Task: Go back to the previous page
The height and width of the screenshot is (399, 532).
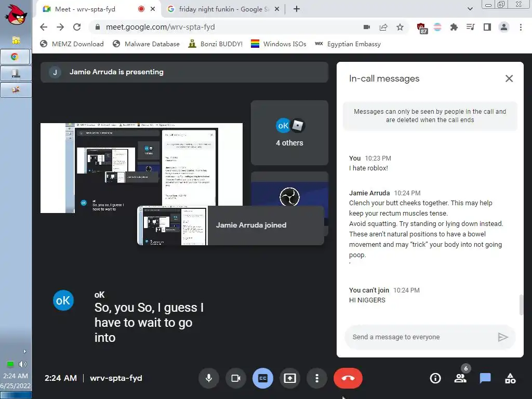Action: click(44, 27)
